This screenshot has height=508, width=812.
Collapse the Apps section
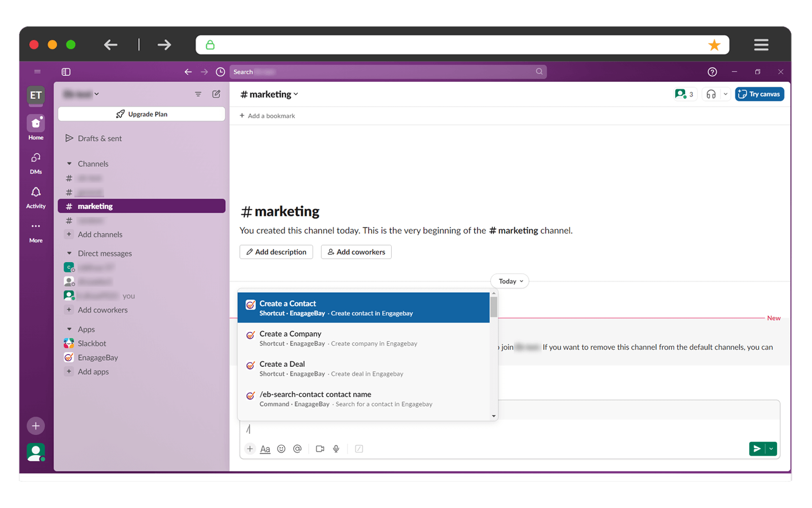[69, 329]
